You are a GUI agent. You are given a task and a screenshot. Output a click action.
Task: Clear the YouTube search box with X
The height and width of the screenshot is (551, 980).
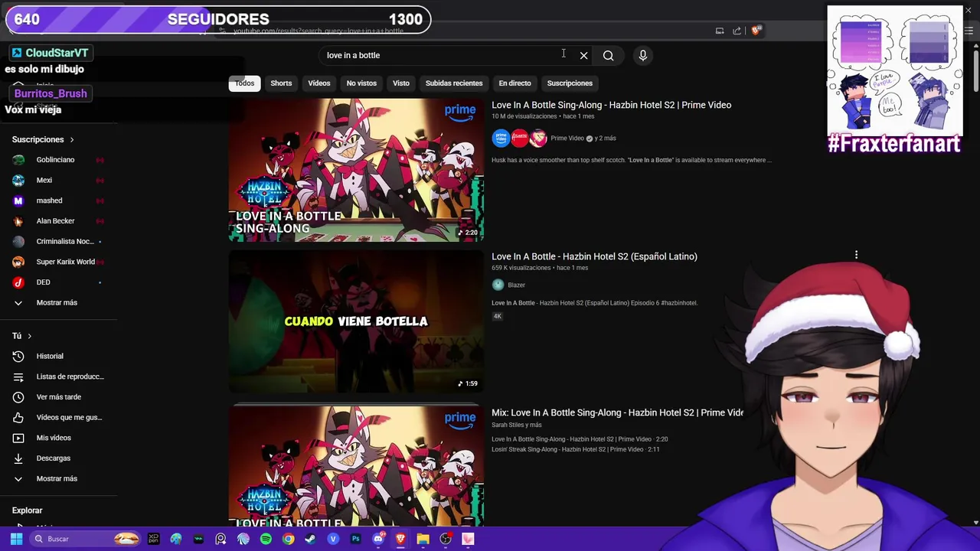[583, 55]
